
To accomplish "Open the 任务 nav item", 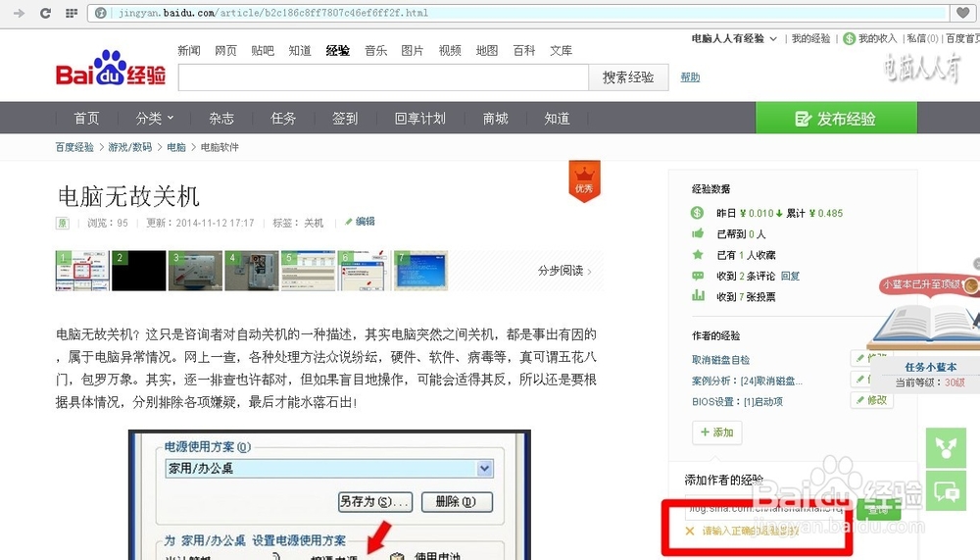I will (283, 119).
